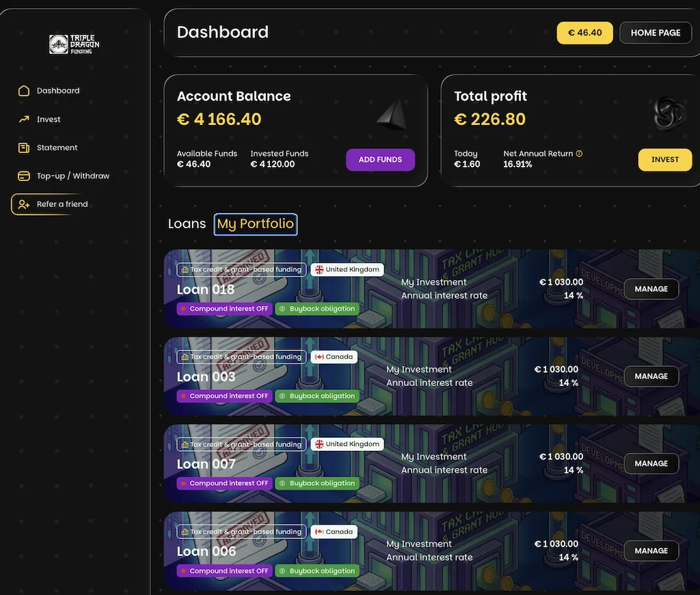
Task: Click the Canada flag badge on Loan 003
Action: click(334, 357)
